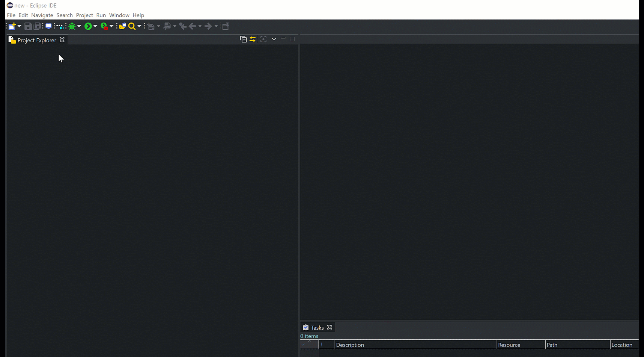Open the Navigate menu

click(x=42, y=15)
